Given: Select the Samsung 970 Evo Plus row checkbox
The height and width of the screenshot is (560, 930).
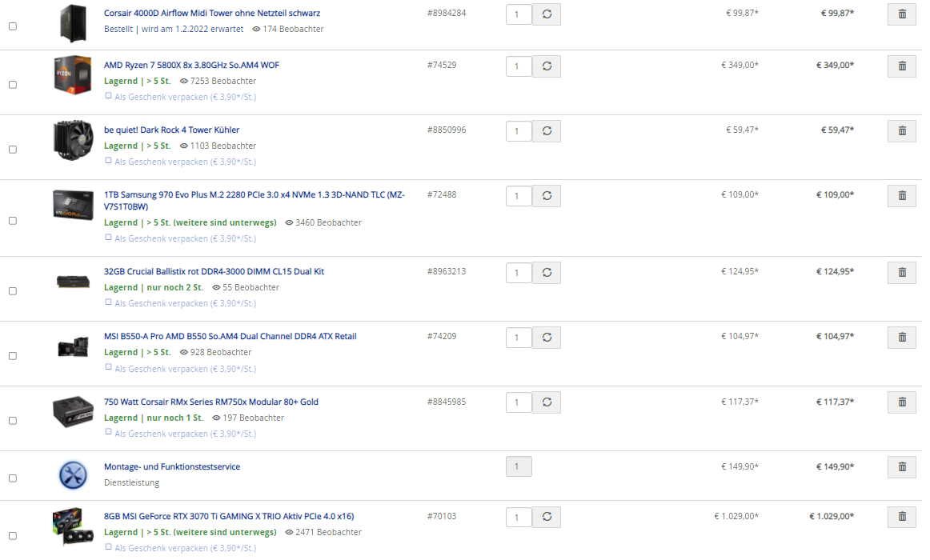Looking at the screenshot, I should point(13,221).
